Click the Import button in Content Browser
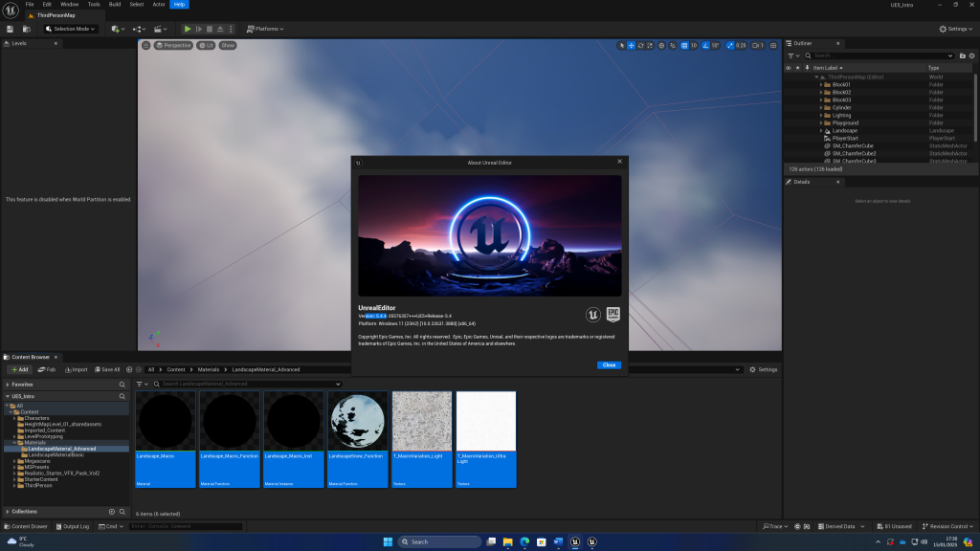The width and height of the screenshot is (980, 551). point(77,370)
